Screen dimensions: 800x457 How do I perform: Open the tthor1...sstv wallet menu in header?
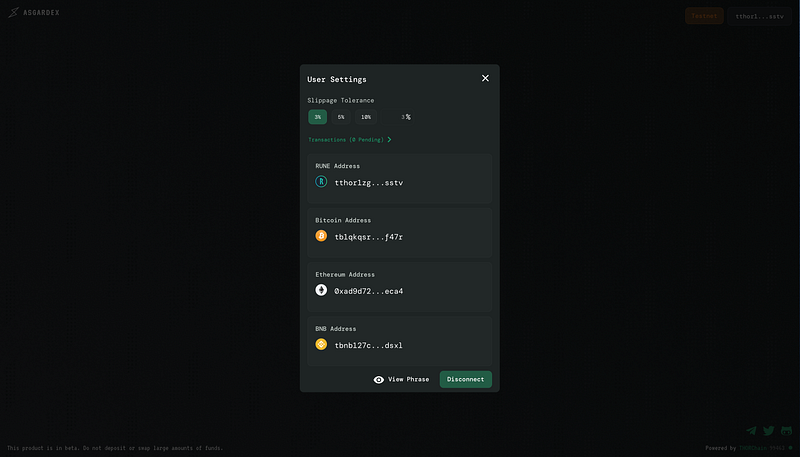pos(759,16)
